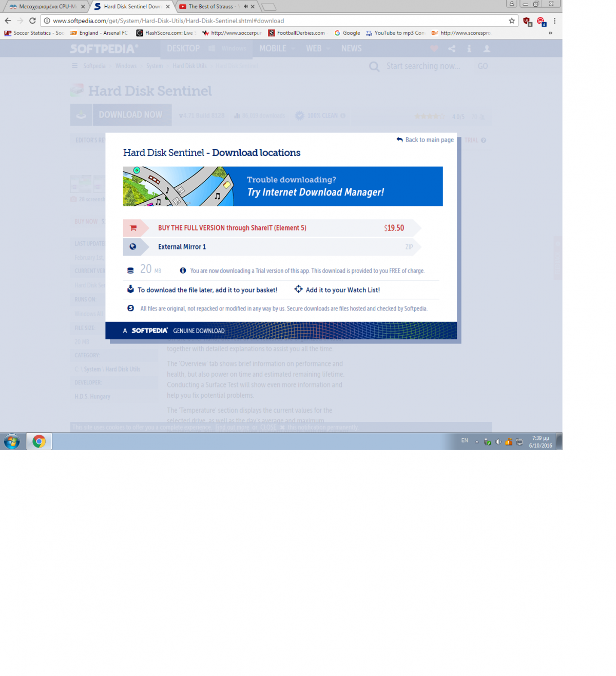Bookmark this page with the star icon
The height and width of the screenshot is (676, 616).
(512, 21)
